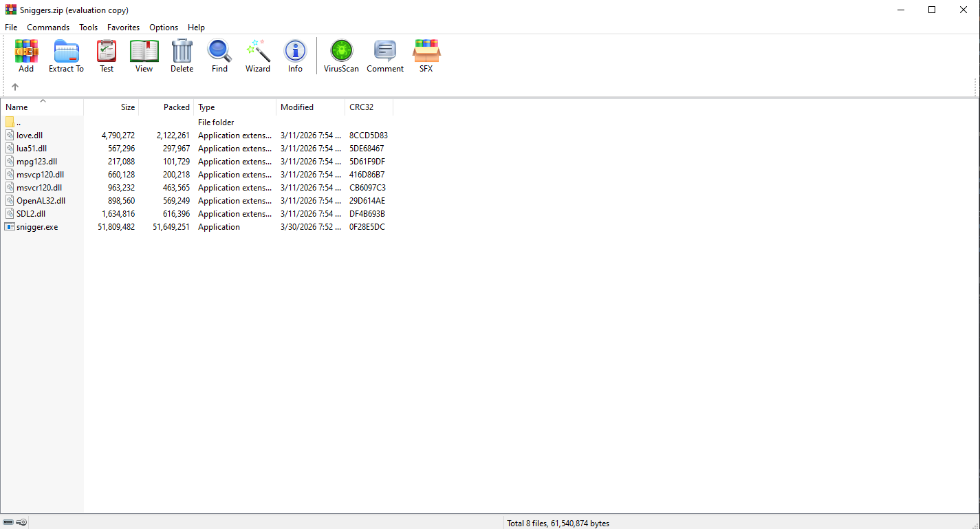Click the 51,809,482 size value
The image size is (980, 529).
tap(116, 227)
